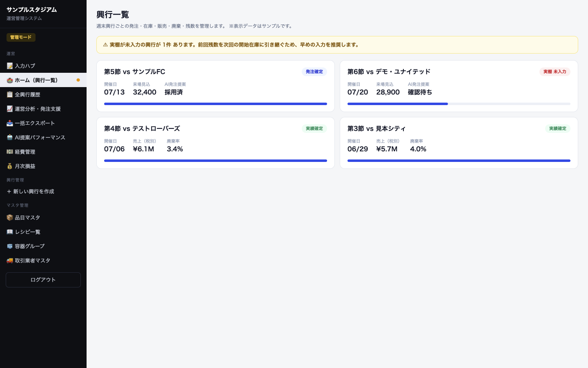Click the plus icon beside 新しい興行を作成
The width and height of the screenshot is (588, 368).
coord(9,191)
